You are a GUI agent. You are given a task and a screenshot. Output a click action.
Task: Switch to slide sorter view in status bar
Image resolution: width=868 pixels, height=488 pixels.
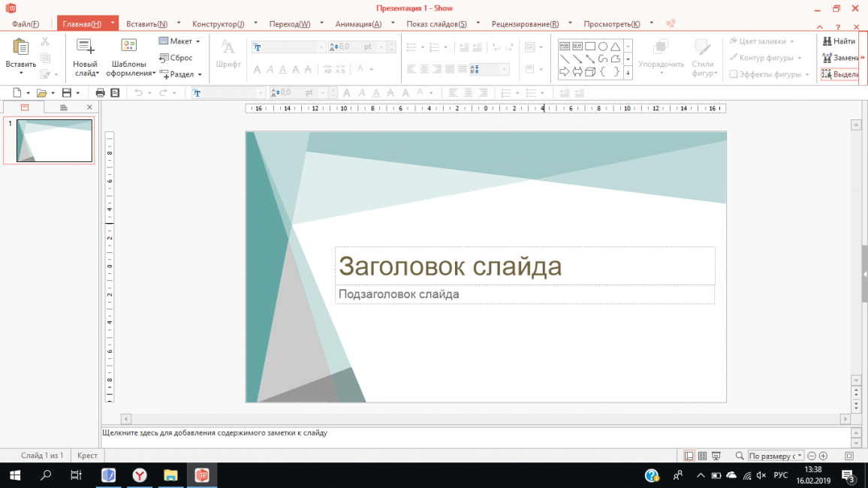(x=702, y=456)
